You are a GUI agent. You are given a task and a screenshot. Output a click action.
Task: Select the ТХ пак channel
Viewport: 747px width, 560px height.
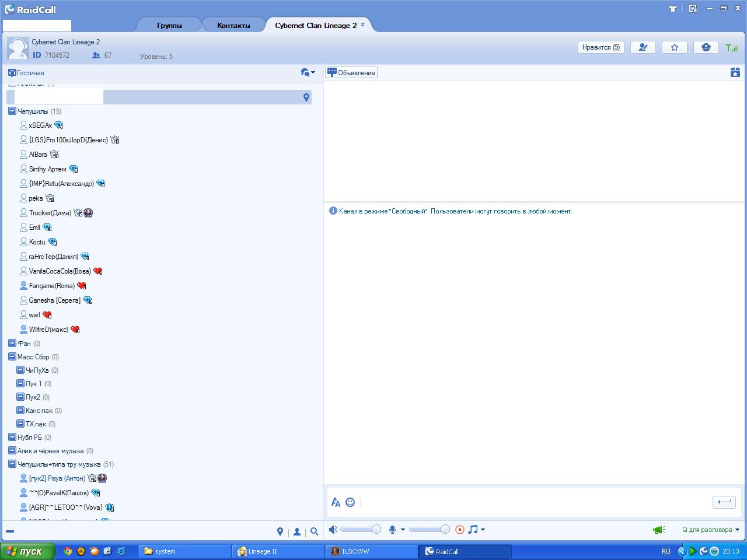point(36,424)
